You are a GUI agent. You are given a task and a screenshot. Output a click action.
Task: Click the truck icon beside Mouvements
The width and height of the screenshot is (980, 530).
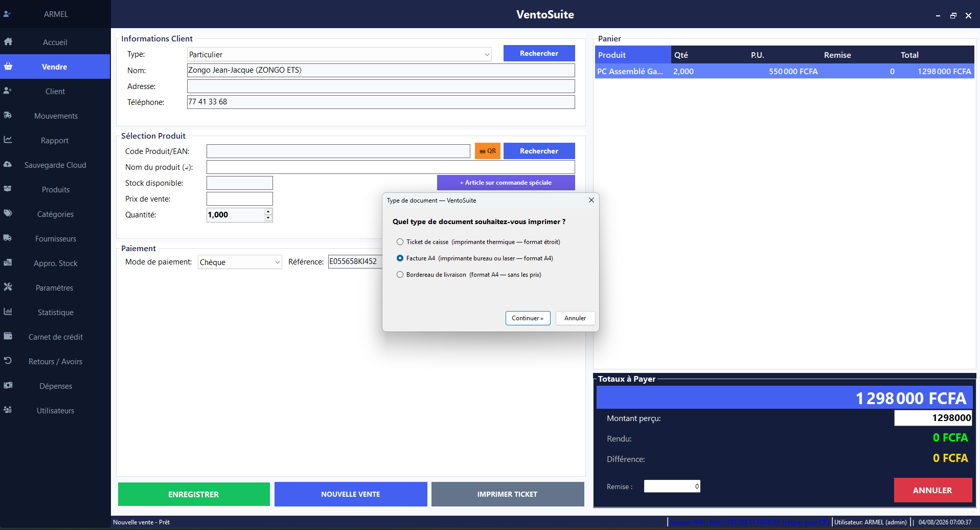click(8, 116)
